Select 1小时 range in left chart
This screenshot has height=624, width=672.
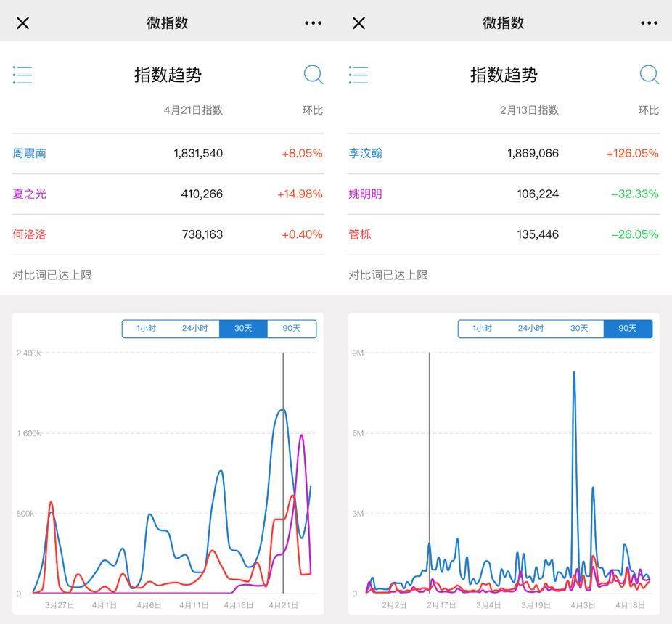point(146,328)
